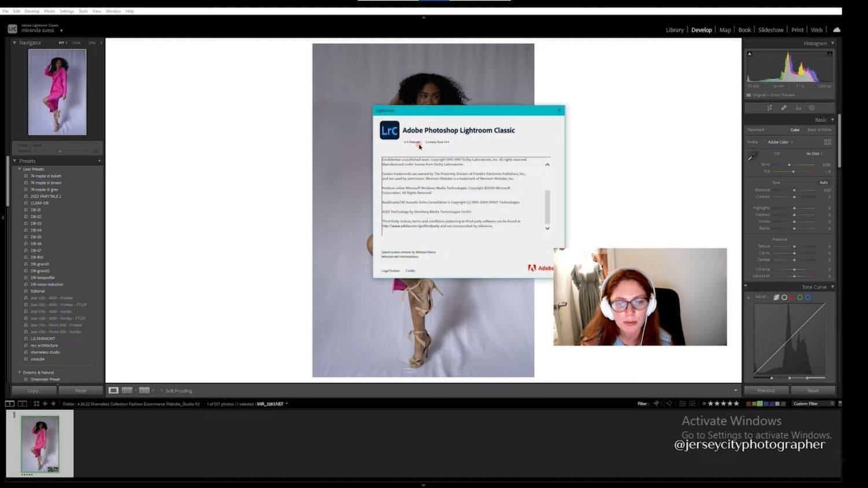Open the Slideshow module

770,30
